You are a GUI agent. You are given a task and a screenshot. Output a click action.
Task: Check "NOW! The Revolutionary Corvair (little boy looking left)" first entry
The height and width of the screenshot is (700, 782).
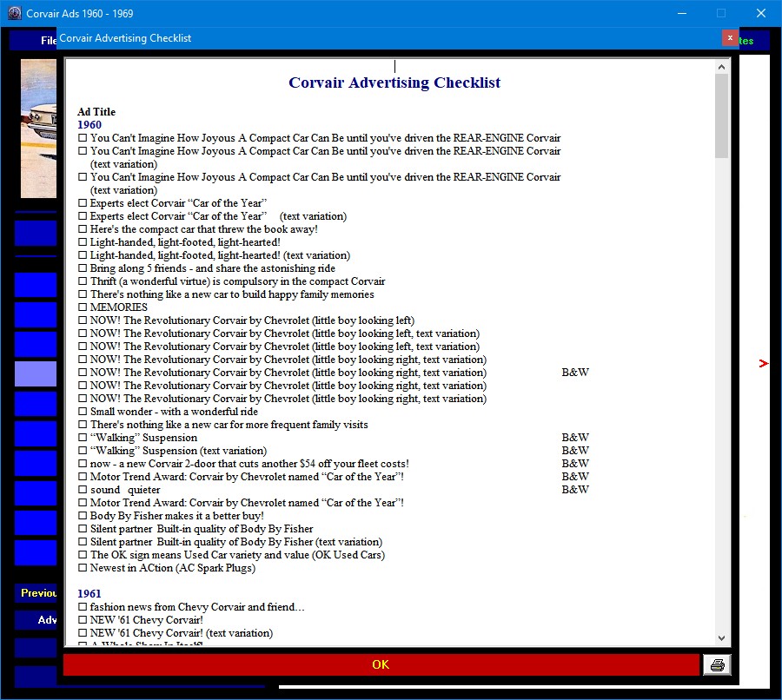coord(83,320)
